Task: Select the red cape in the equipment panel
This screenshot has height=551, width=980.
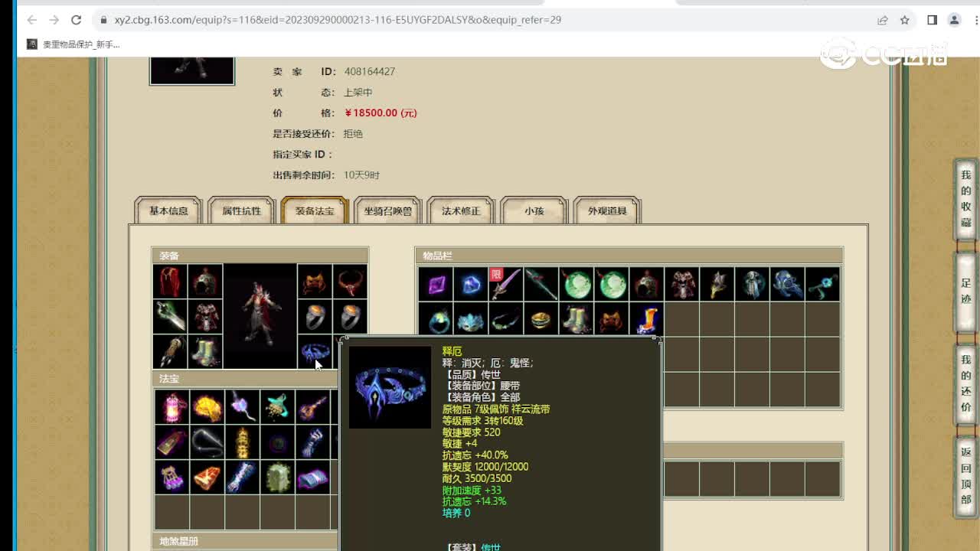Action: click(170, 282)
